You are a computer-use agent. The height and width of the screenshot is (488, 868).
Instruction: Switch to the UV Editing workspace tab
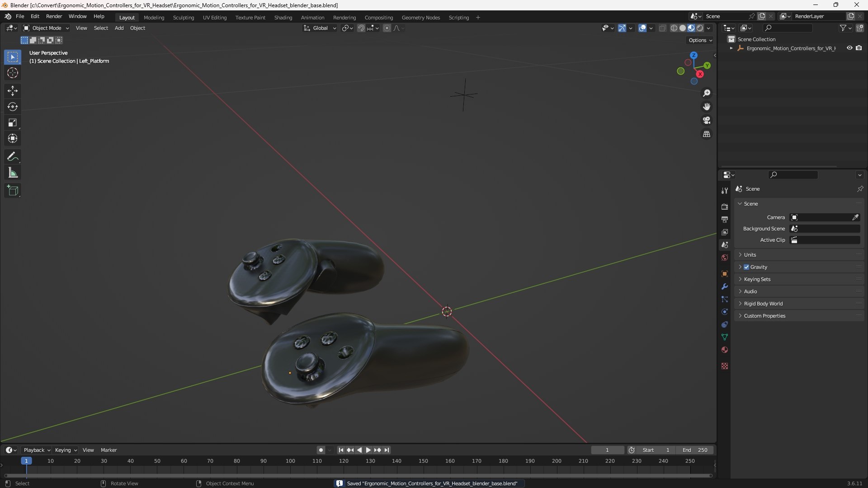[x=215, y=18]
